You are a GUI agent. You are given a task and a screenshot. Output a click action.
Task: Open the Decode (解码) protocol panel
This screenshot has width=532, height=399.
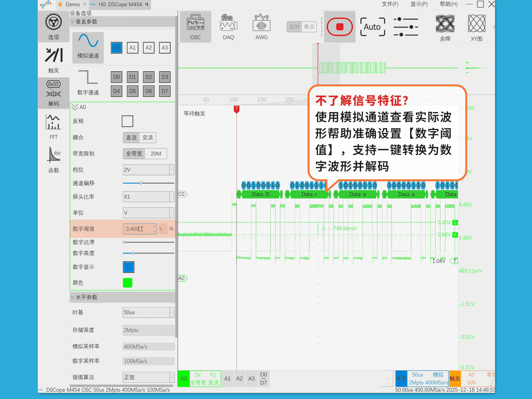click(53, 93)
